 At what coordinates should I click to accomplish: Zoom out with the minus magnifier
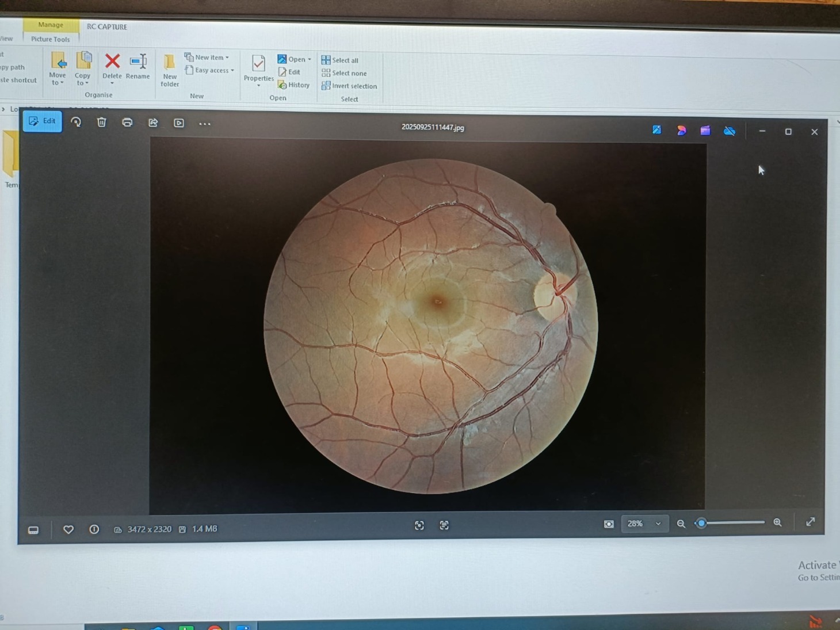tap(681, 524)
